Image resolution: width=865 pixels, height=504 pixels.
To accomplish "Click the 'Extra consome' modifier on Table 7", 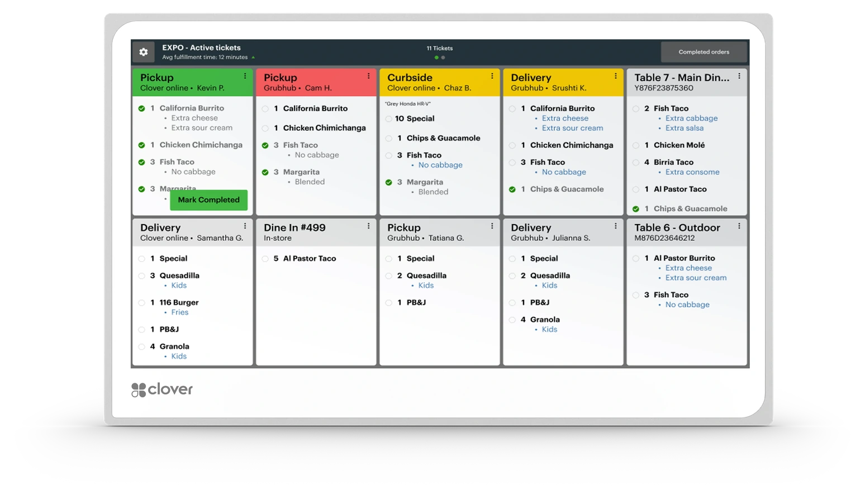I will pos(692,172).
